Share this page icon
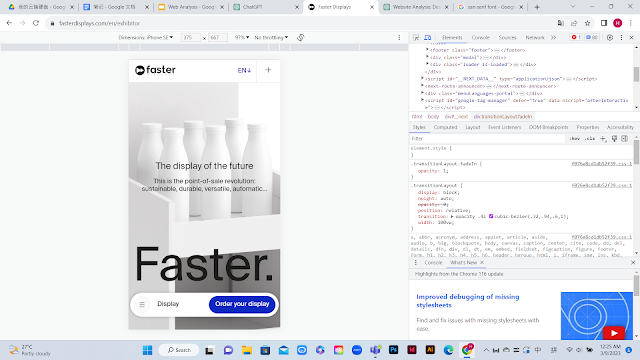 (574, 23)
